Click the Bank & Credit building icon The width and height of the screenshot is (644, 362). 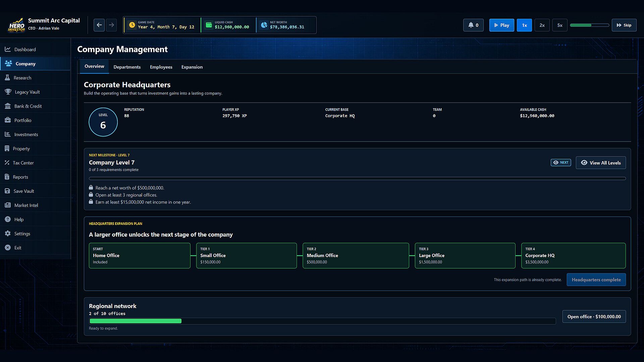[x=7, y=106]
